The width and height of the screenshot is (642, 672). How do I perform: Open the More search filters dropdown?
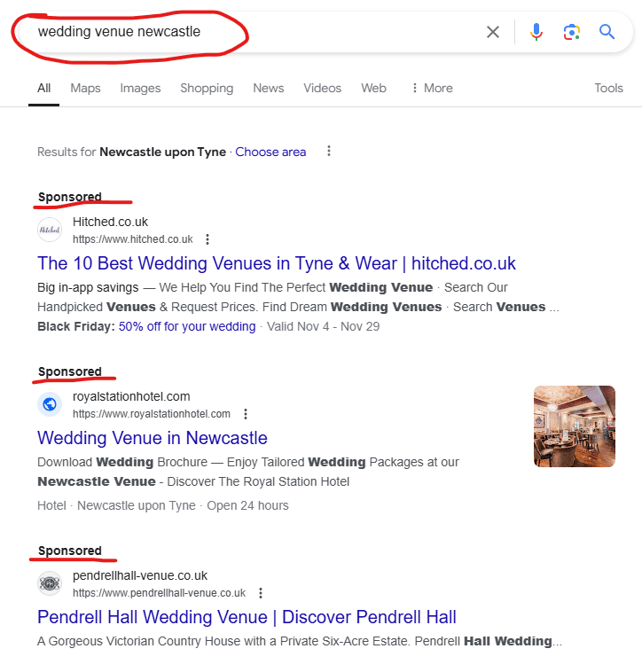click(x=431, y=88)
